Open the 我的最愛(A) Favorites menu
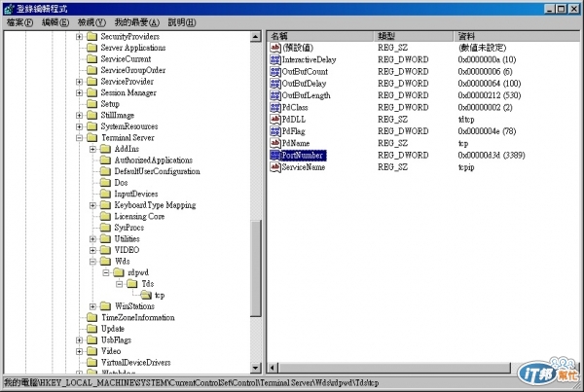This screenshot has height=392, width=584. [136, 22]
